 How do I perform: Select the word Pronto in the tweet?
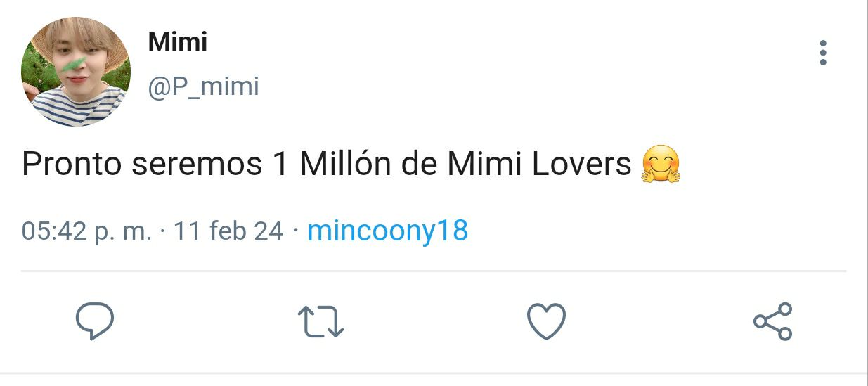[x=72, y=165]
